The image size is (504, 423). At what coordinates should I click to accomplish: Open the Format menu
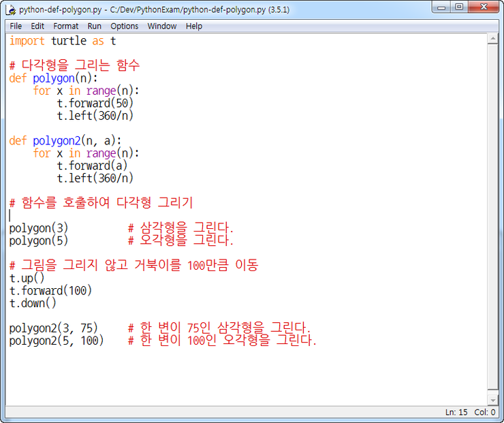66,26
